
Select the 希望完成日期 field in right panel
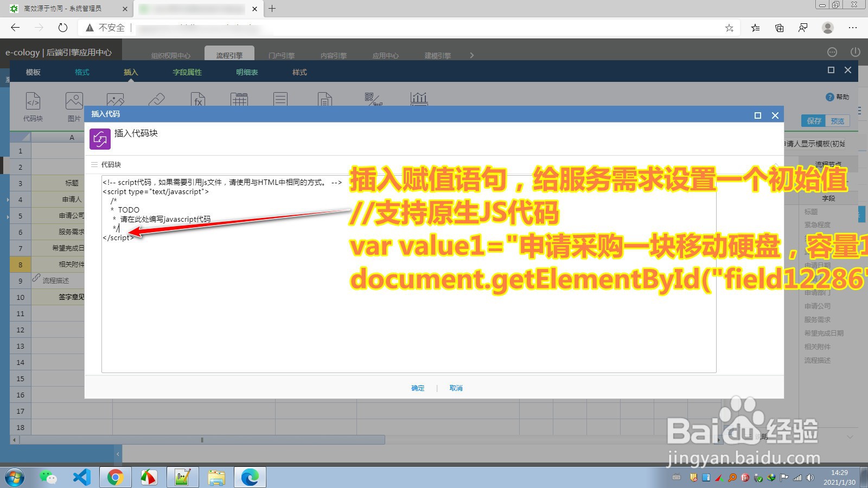coord(824,333)
